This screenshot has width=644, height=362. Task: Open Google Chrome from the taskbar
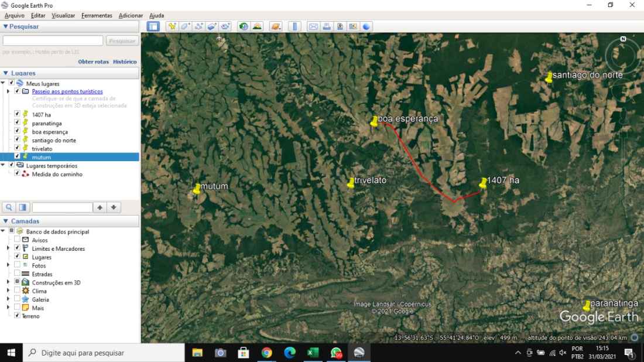pos(266,353)
